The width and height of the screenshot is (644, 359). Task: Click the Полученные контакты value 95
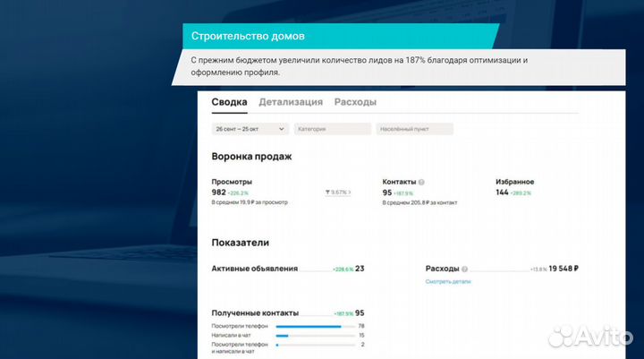point(360,313)
